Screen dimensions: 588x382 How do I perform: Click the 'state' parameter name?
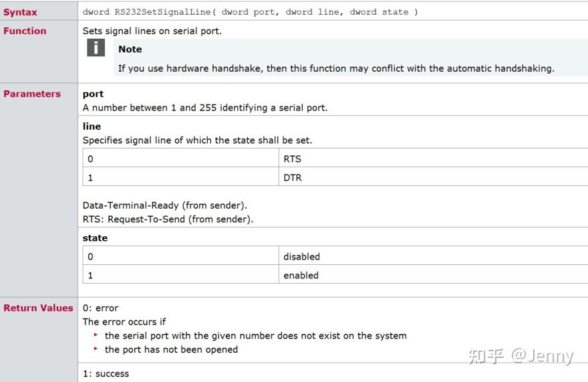tap(95, 237)
